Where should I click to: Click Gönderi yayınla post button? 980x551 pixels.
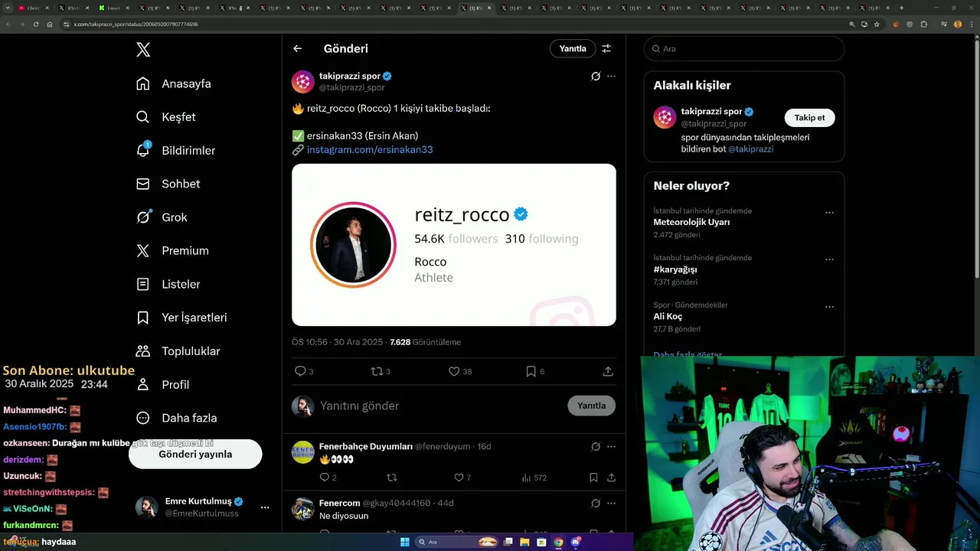pos(195,454)
